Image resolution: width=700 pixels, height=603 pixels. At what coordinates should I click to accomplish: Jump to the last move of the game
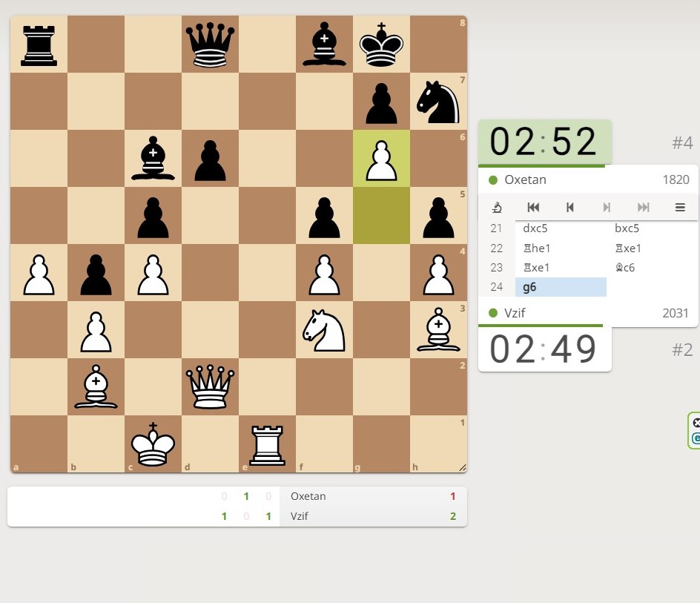click(643, 208)
